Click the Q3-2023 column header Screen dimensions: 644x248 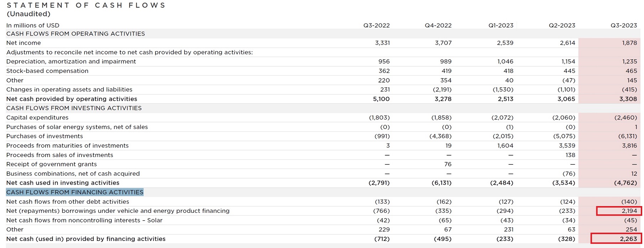point(624,25)
